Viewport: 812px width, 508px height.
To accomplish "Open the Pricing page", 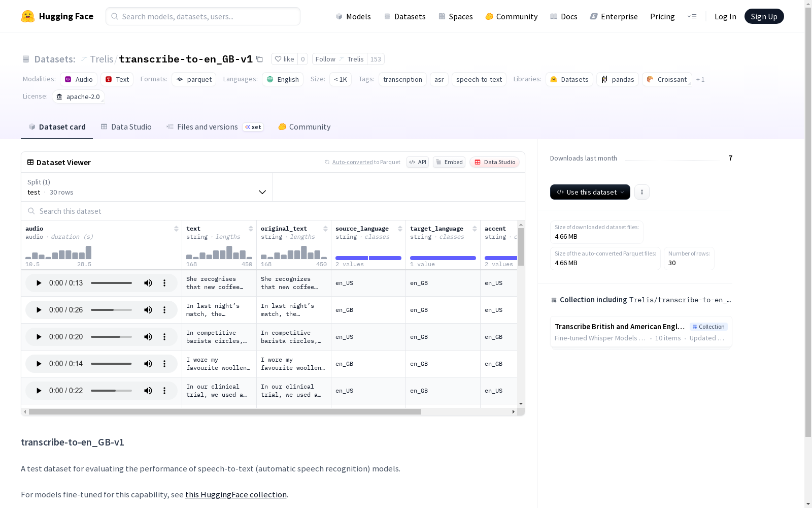I will point(662,16).
